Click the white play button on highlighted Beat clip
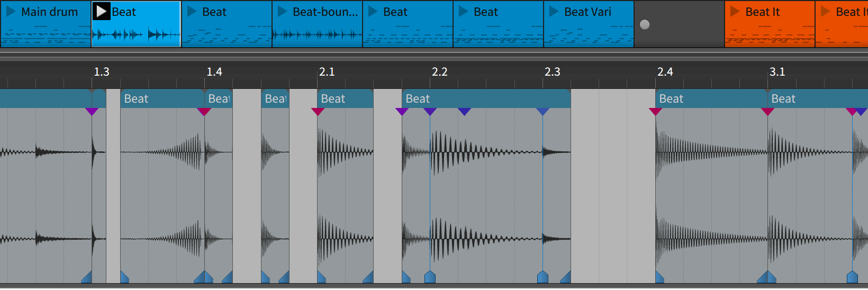868x290 pixels. tap(102, 12)
